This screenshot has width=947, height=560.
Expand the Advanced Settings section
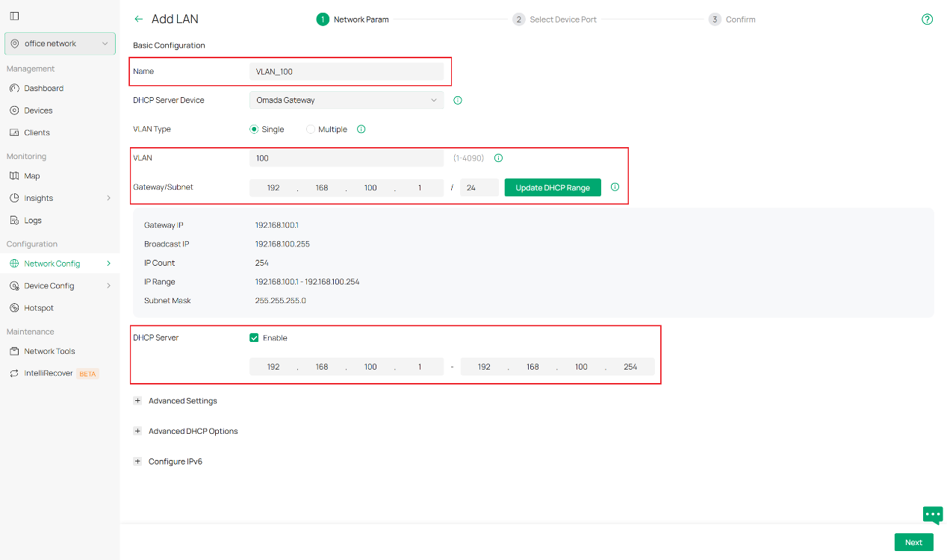(x=137, y=401)
